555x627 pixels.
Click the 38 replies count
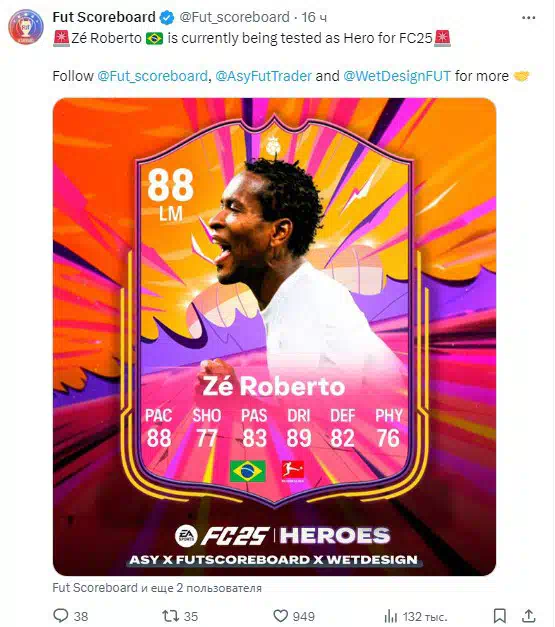[80, 616]
